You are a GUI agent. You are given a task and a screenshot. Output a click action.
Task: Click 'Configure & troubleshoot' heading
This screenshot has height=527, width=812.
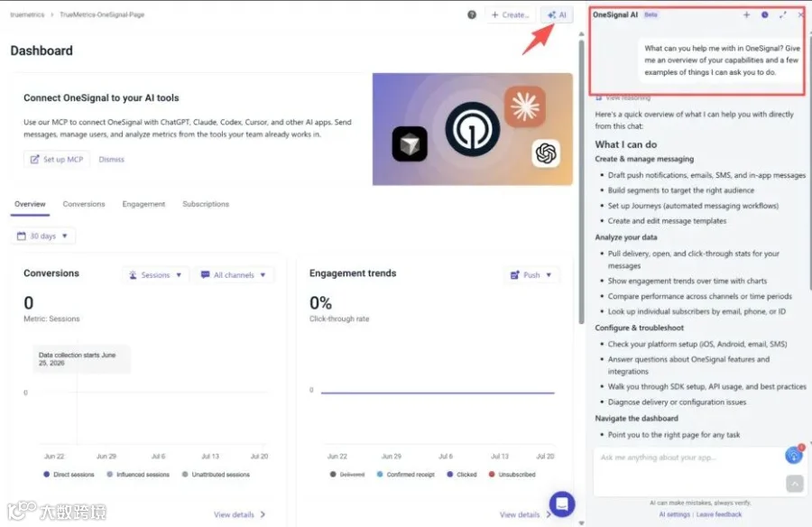(x=639, y=328)
